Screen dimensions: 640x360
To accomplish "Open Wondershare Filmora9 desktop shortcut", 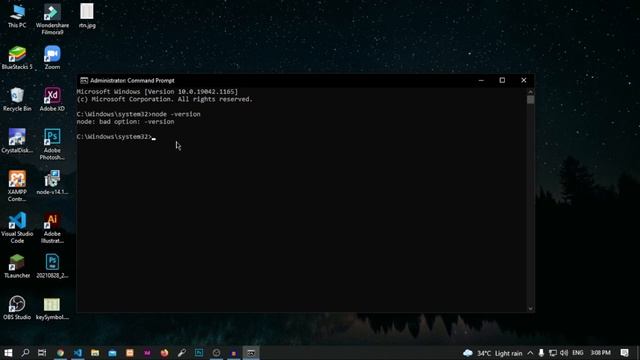I will point(52,19).
